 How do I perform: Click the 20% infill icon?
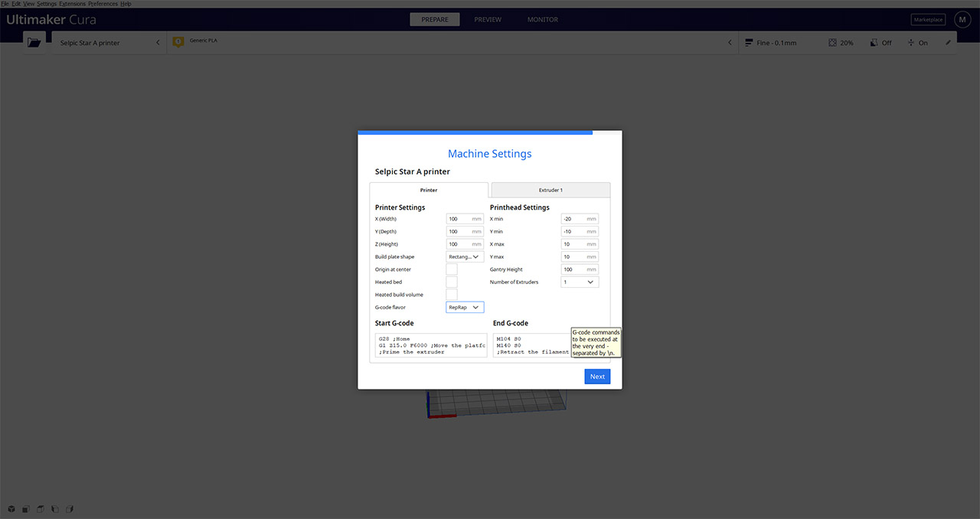pyautogui.click(x=832, y=43)
